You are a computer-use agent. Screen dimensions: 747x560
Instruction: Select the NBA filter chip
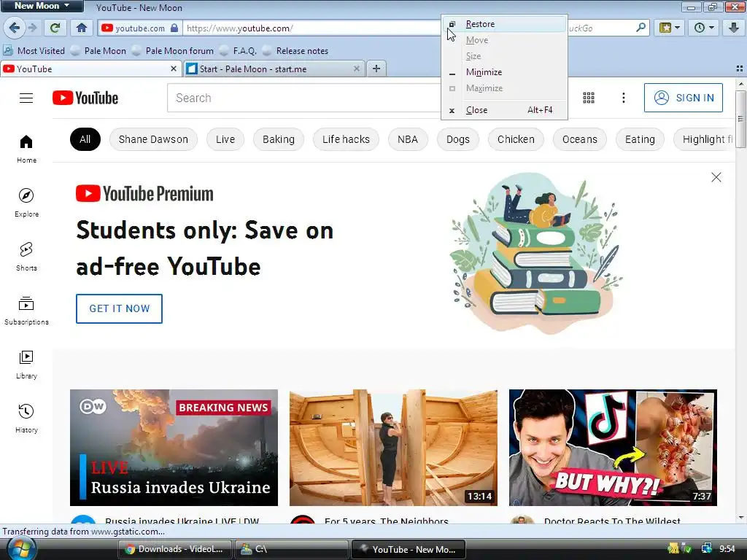pyautogui.click(x=408, y=139)
